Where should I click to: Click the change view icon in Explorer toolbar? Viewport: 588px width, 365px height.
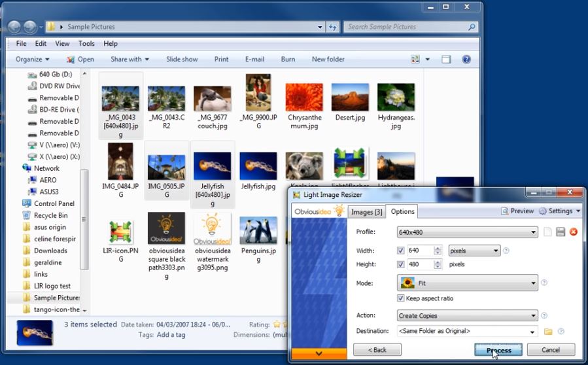tap(415, 60)
